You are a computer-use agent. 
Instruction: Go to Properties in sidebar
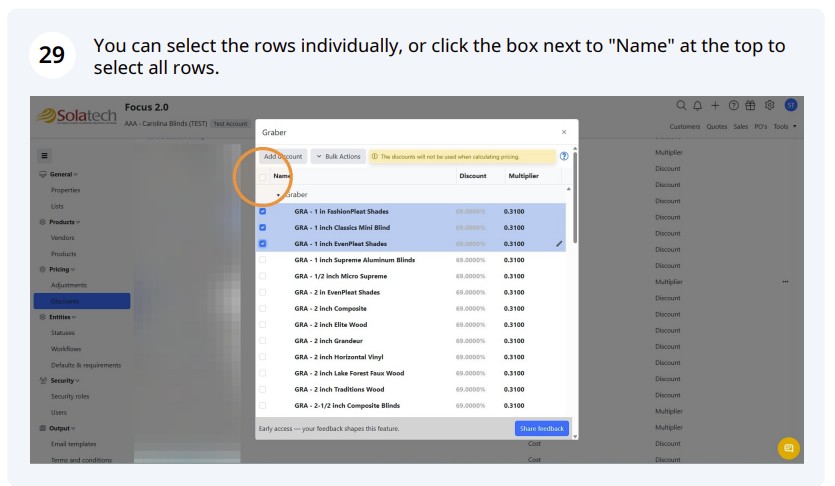66,190
